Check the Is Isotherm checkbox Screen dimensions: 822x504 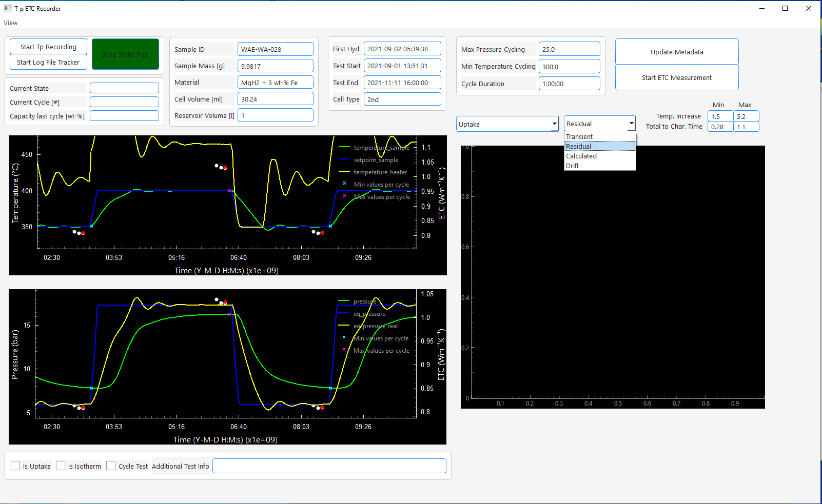(61, 466)
